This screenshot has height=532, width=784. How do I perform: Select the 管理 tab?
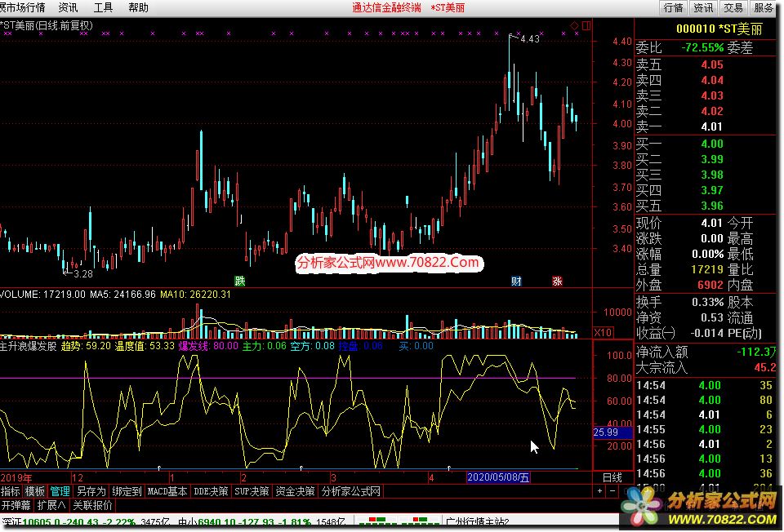click(x=60, y=491)
